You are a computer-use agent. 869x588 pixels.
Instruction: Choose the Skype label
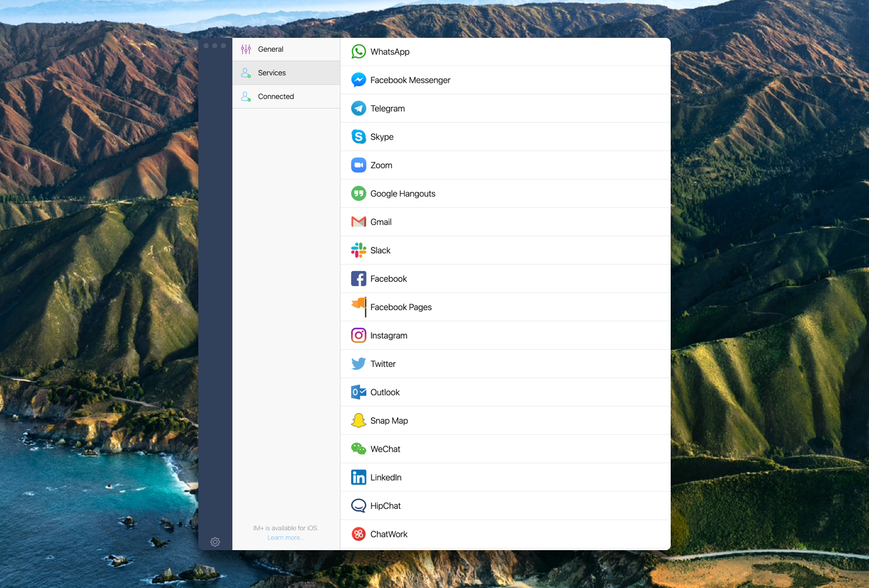(382, 137)
